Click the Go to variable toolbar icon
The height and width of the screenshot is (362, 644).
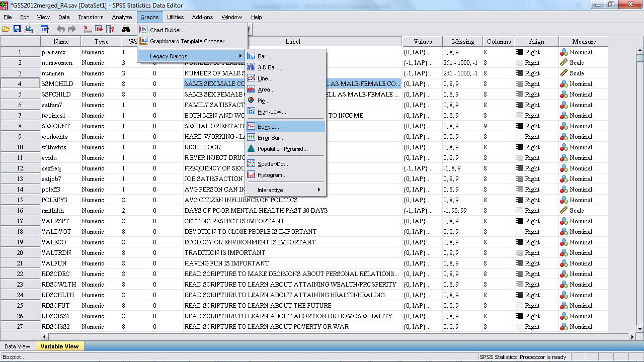(x=99, y=29)
